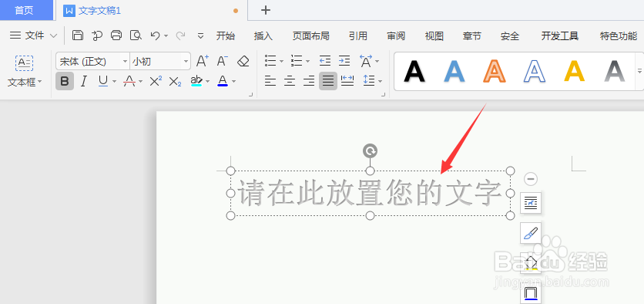Click the rotate handle above the text box
The image size is (644, 304).
(370, 151)
